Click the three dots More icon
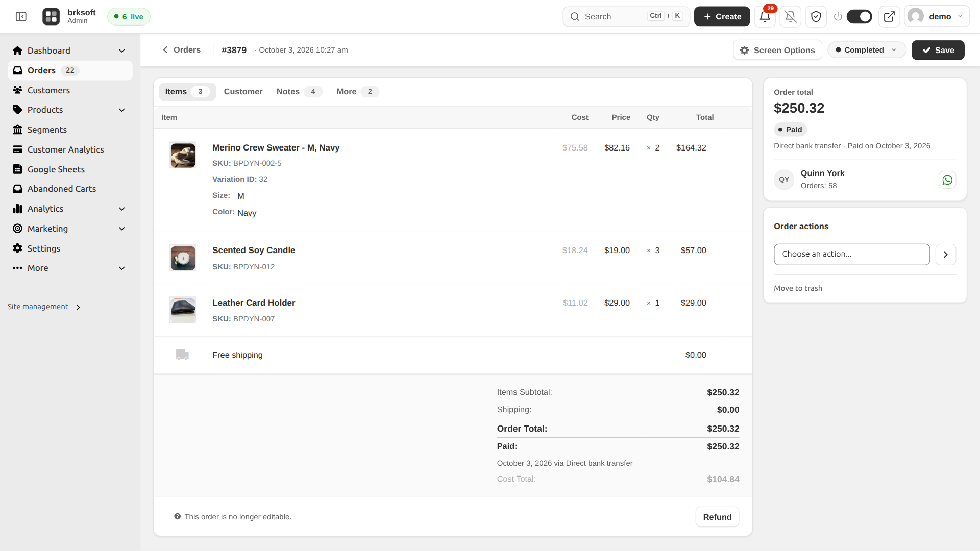 (x=17, y=268)
